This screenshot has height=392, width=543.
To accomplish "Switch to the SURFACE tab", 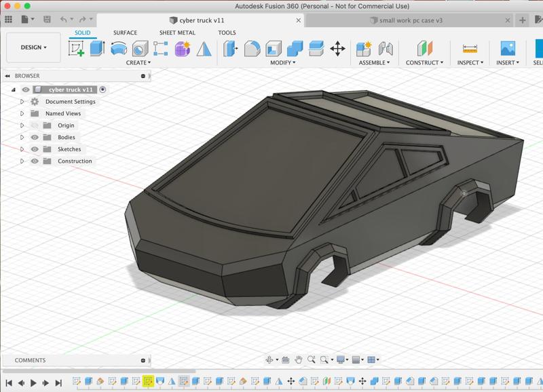I will coord(125,33).
